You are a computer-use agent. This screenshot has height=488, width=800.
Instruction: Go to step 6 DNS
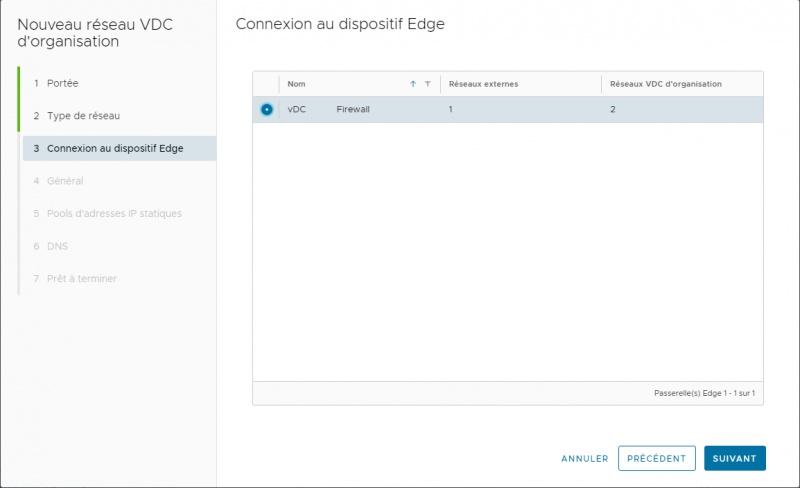click(51, 246)
